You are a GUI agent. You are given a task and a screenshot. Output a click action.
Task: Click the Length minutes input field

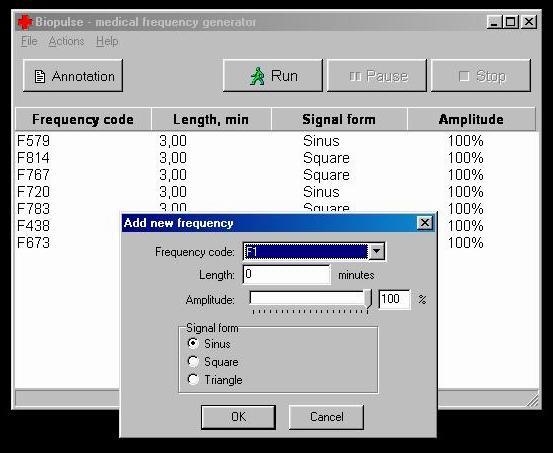[x=286, y=274]
